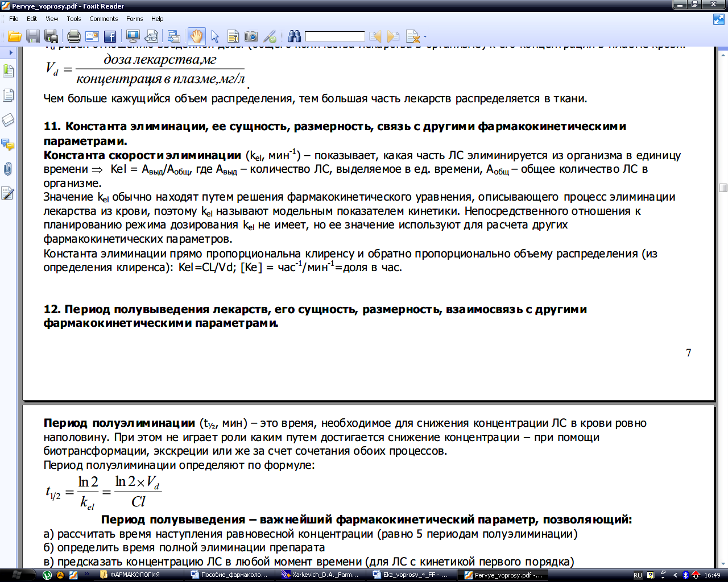Open the Comments menu

pyautogui.click(x=104, y=19)
